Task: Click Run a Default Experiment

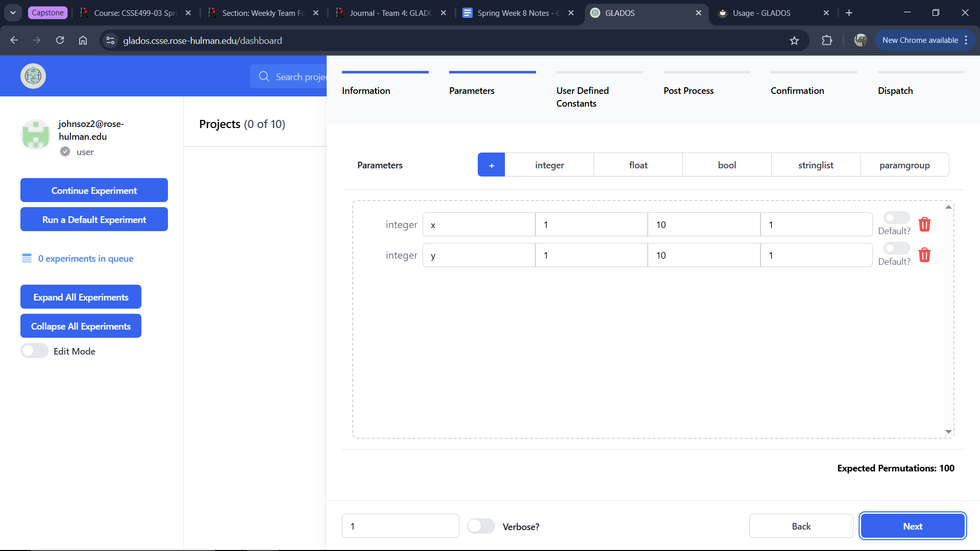Action: tap(94, 219)
